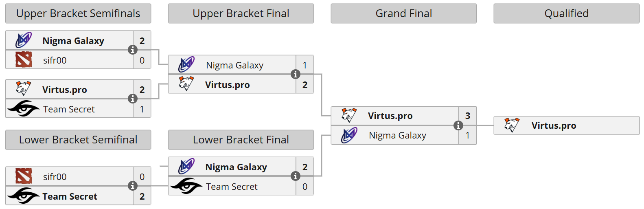Image resolution: width=644 pixels, height=209 pixels.
Task: Click Virtus.pro name in Qualified box
Action: [x=554, y=125]
